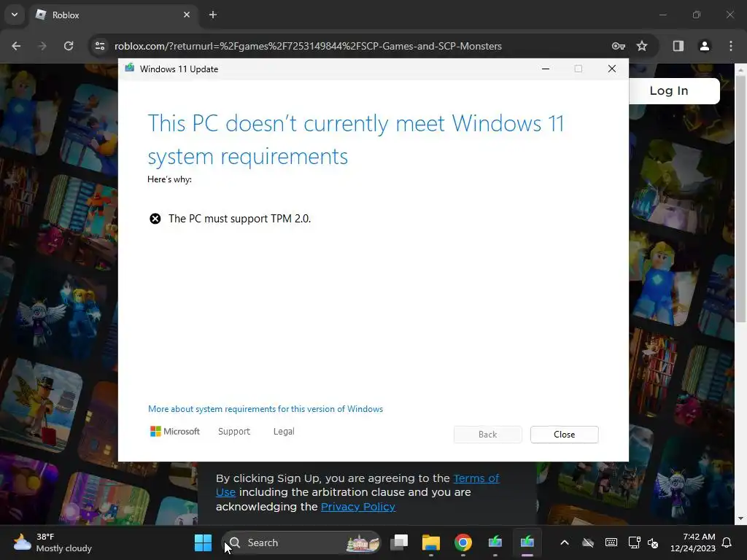Open the Legal link

284,432
